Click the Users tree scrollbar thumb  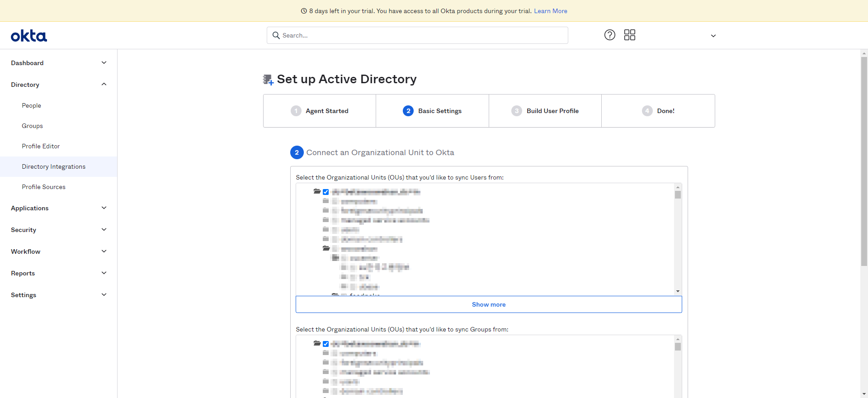pos(678,195)
